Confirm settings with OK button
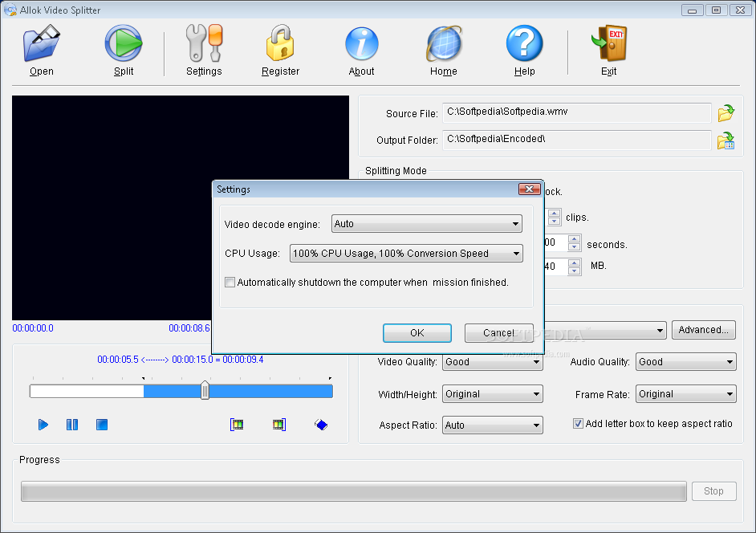Image resolution: width=756 pixels, height=533 pixels. click(x=417, y=333)
